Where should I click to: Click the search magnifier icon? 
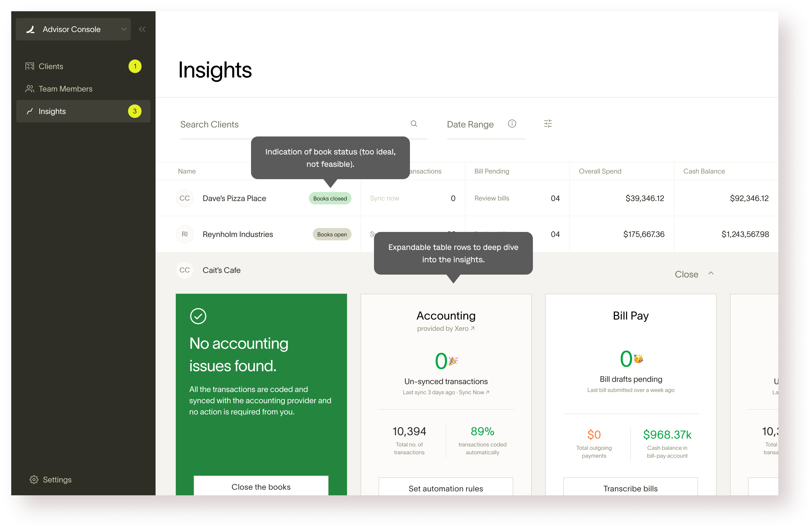click(414, 124)
